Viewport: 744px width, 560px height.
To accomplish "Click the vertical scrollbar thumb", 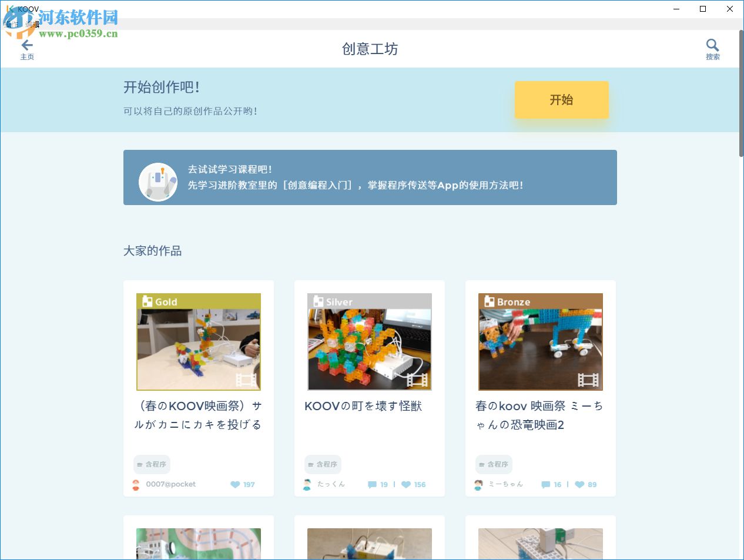I will tap(741, 94).
